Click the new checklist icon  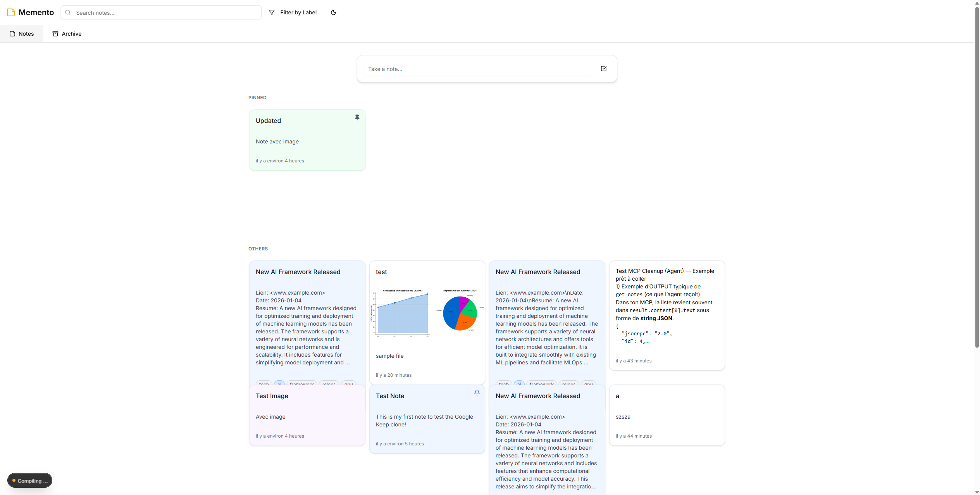(603, 69)
